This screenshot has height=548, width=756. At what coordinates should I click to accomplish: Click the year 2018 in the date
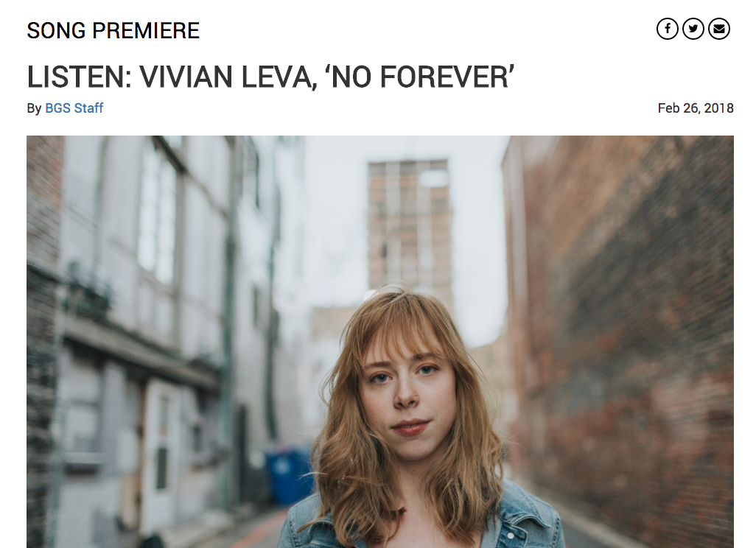[719, 108]
